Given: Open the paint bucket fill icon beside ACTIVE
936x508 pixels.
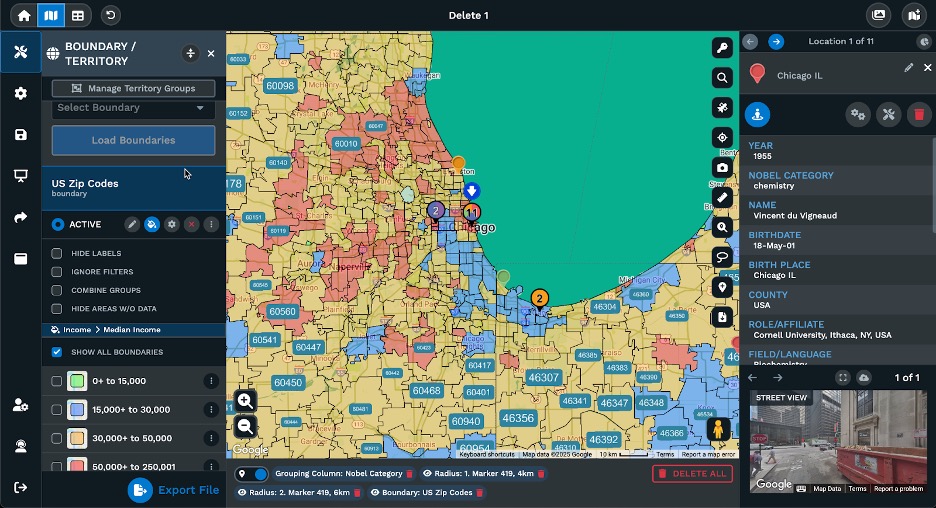Looking at the screenshot, I should pos(152,224).
